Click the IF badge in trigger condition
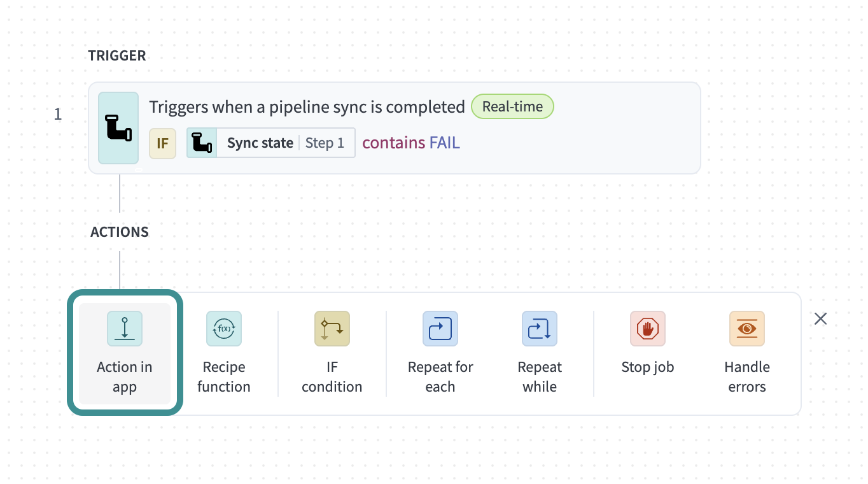This screenshot has width=868, height=484. (x=162, y=143)
